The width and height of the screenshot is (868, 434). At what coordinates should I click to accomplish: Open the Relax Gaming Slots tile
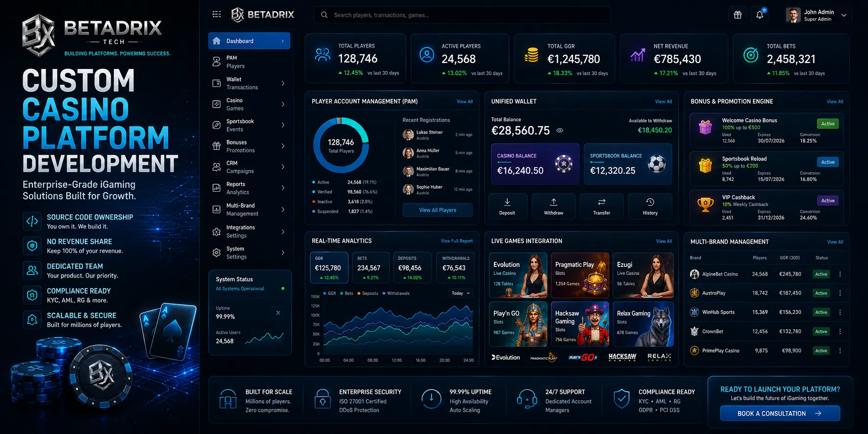click(643, 324)
